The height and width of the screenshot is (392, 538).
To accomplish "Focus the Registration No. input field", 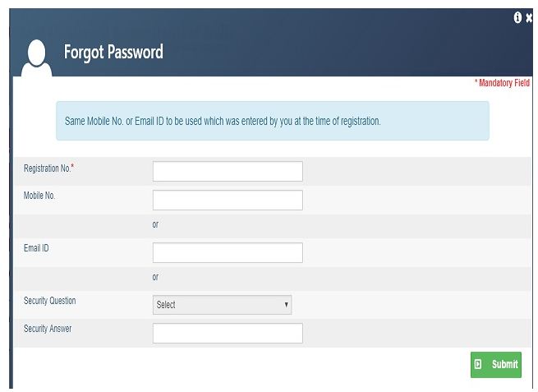I will (228, 171).
